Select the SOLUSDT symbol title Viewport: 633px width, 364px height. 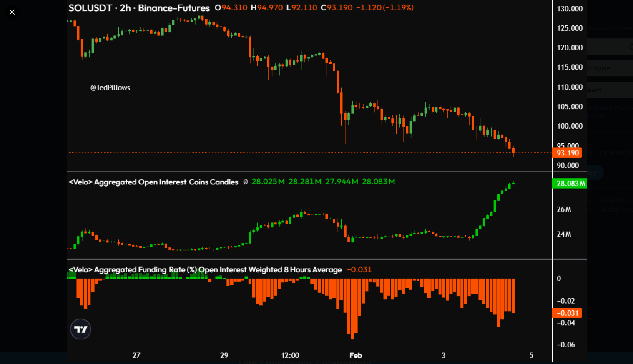90,8
